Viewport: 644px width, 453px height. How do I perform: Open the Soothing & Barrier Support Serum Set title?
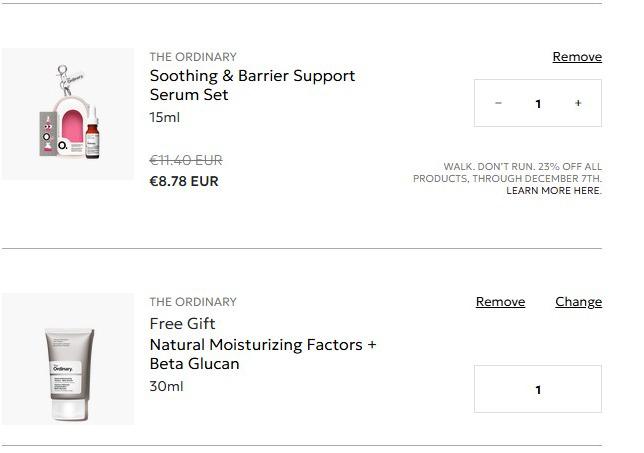pyautogui.click(x=252, y=85)
